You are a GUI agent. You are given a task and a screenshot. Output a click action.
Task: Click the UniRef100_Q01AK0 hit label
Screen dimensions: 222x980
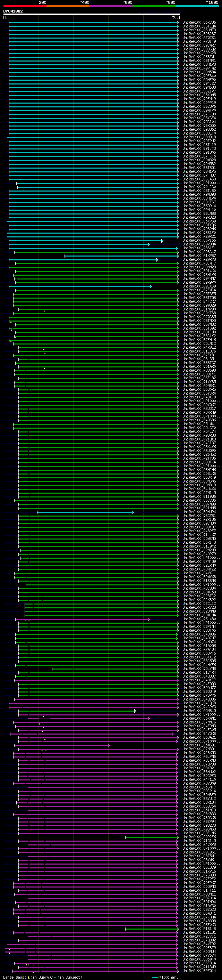coord(199,367)
